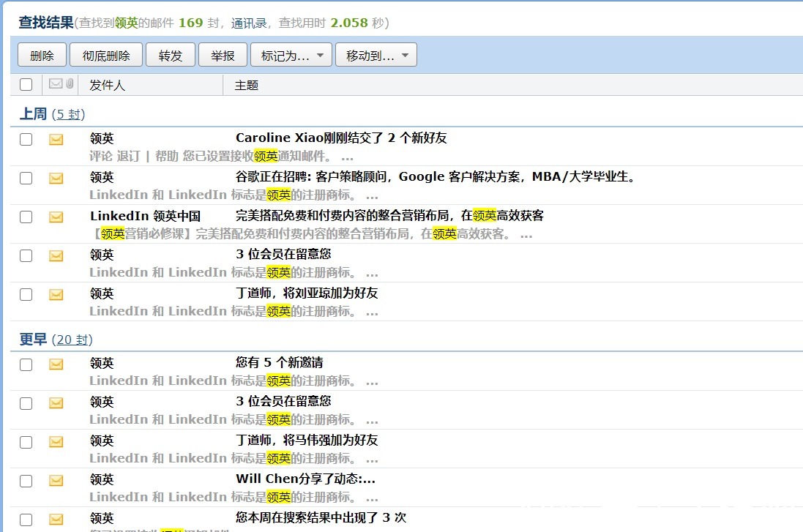Select checkbox for 您本周在搜索结果中出现了 3 次
803x532 pixels.
26,520
